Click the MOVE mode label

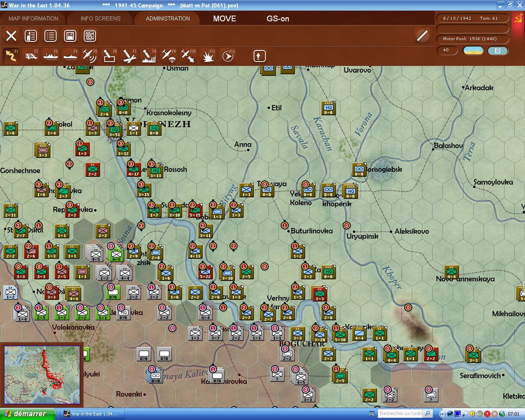click(225, 18)
